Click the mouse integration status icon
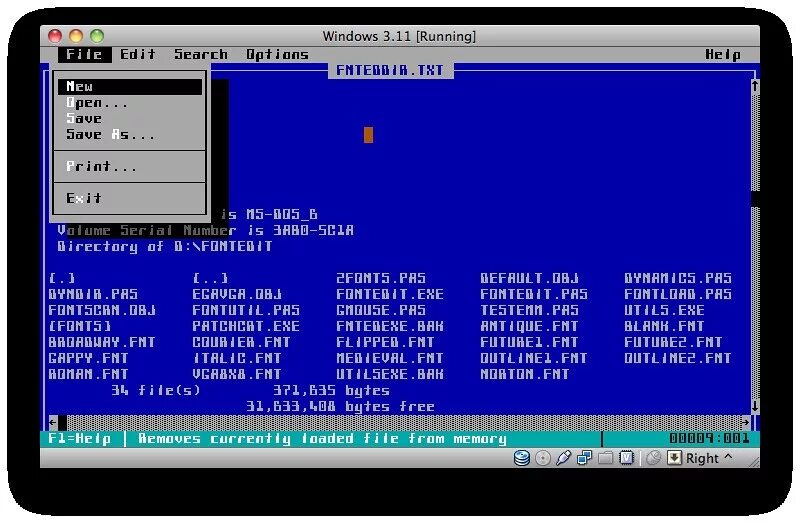This screenshot has width=800, height=523. [x=653, y=458]
